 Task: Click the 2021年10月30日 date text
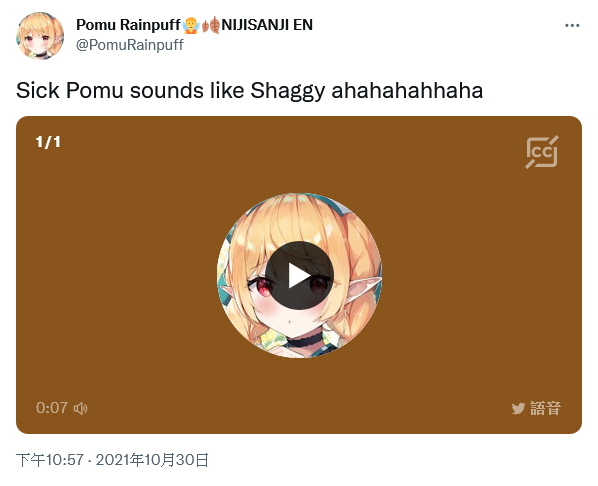tap(152, 460)
